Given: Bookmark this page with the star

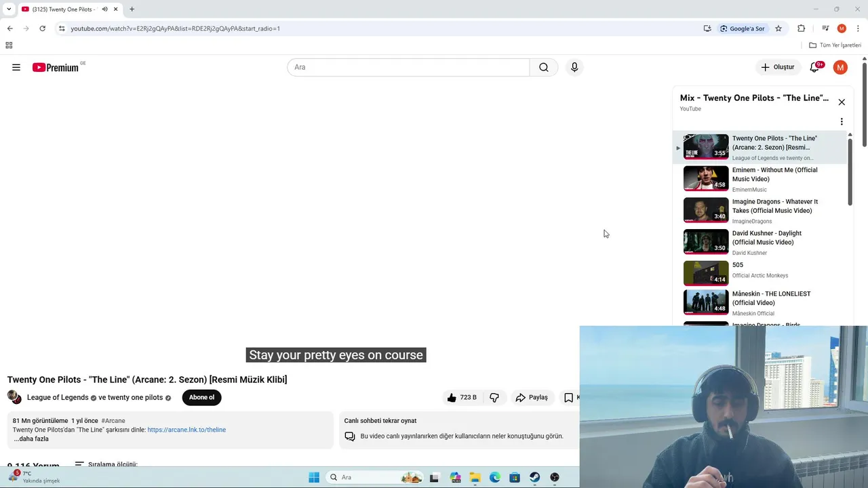Looking at the screenshot, I should 778,28.
